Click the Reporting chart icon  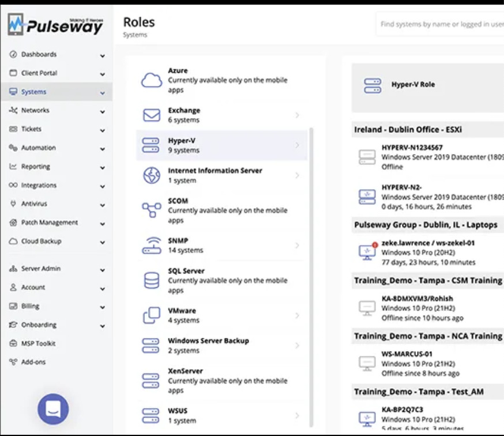(13, 166)
